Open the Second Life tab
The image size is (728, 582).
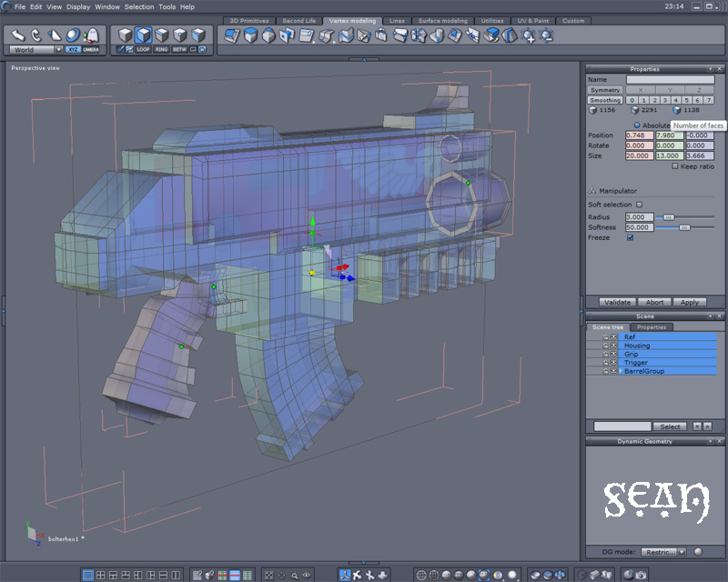299,21
